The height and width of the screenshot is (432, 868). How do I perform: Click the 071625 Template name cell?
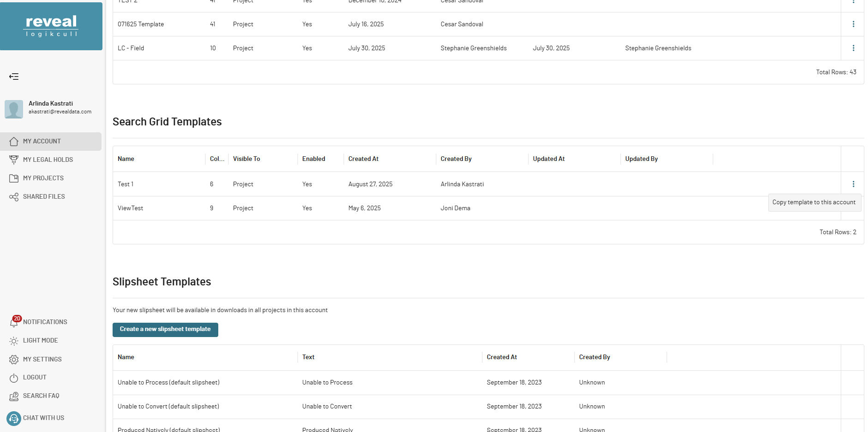point(141,24)
